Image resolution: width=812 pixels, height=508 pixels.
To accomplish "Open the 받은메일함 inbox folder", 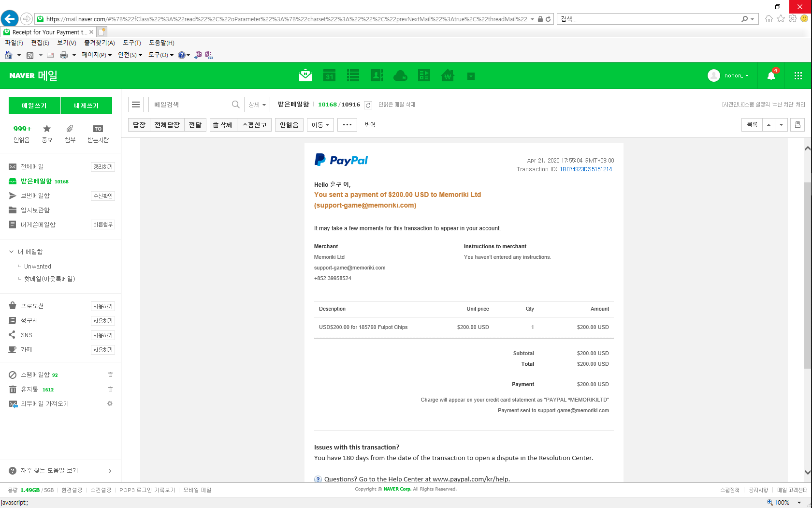I will click(36, 181).
